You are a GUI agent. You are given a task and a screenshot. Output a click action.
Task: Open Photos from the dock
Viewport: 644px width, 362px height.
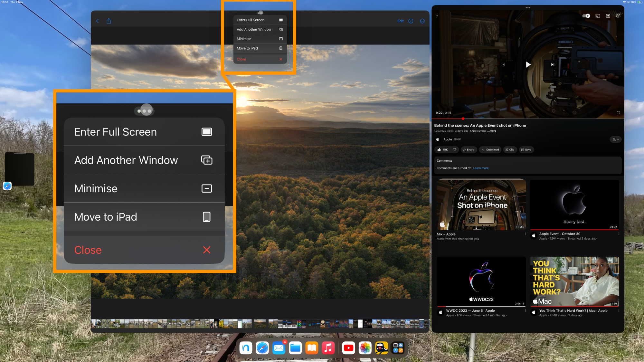tap(365, 348)
